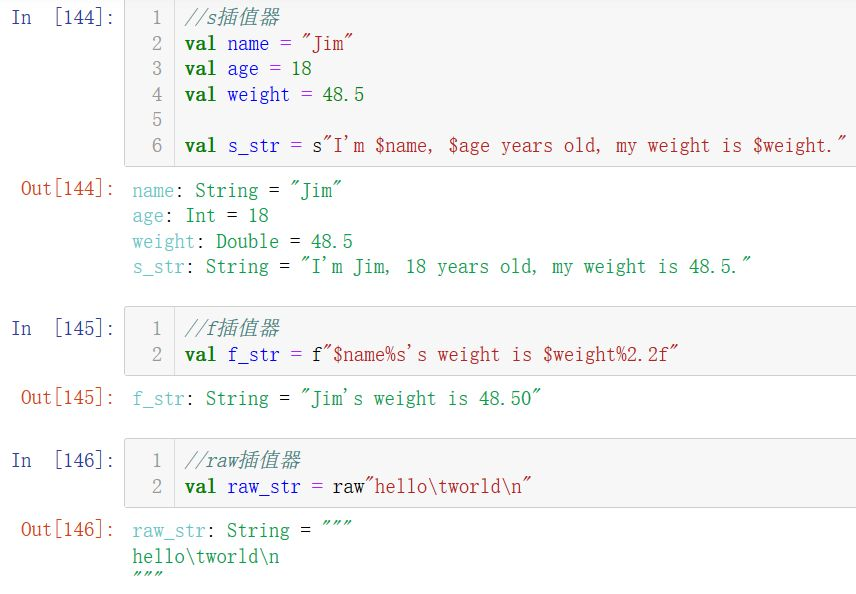Screen dimensions: 856x594
Task: Click the s_str: String output line
Action: pyautogui.click(x=441, y=267)
